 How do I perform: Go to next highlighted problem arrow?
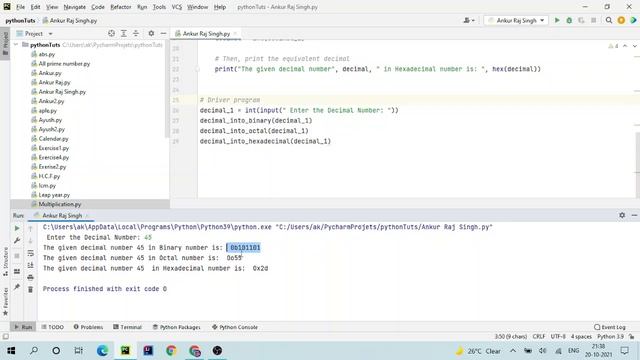pyautogui.click(x=634, y=46)
